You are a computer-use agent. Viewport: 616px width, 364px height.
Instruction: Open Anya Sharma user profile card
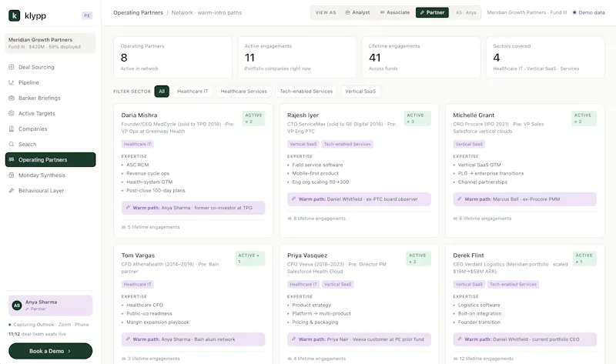coord(50,306)
